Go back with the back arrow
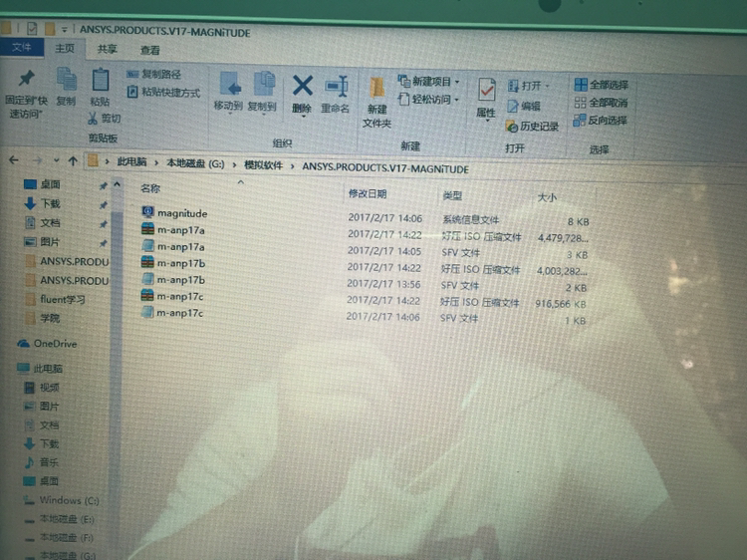This screenshot has width=747, height=560. tap(14, 160)
